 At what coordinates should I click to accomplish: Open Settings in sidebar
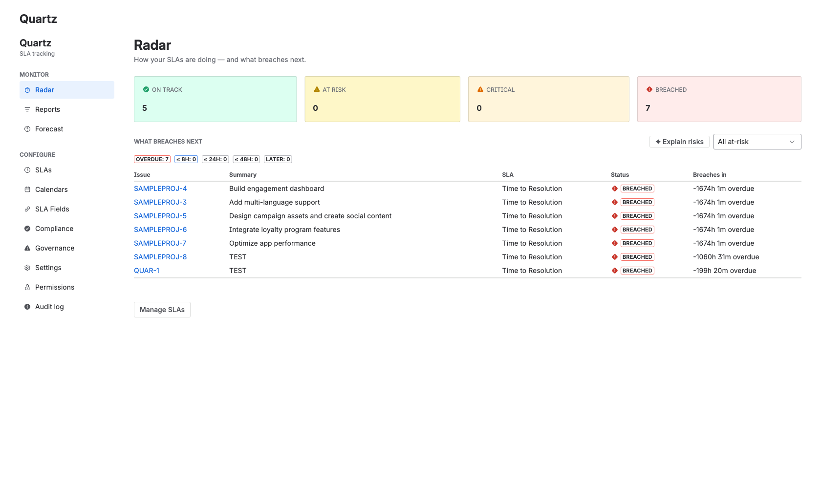click(67, 268)
